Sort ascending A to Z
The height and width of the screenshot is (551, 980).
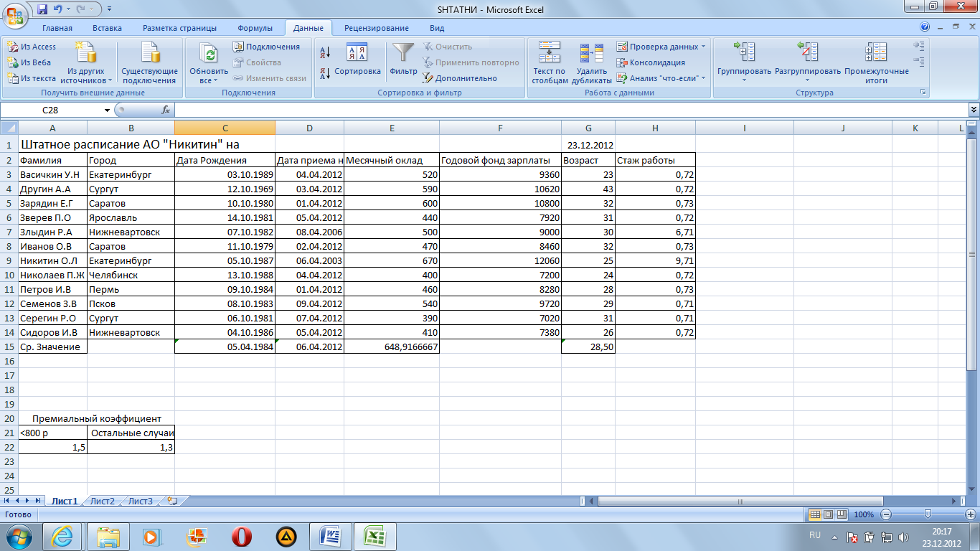click(x=324, y=52)
